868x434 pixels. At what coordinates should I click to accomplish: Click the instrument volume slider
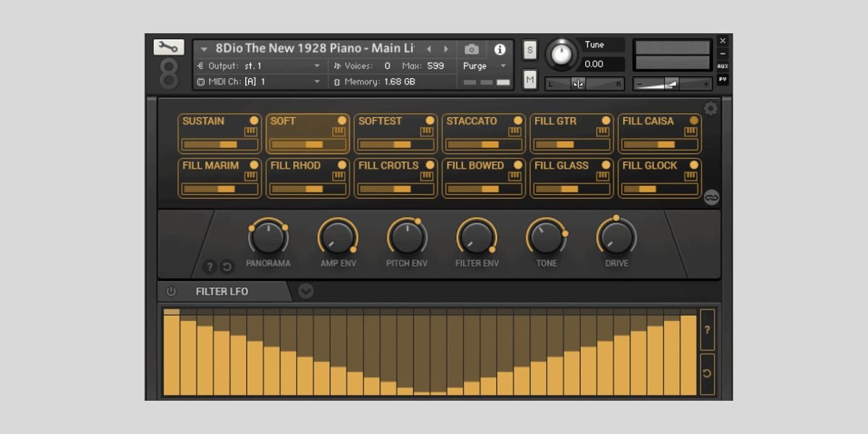673,84
